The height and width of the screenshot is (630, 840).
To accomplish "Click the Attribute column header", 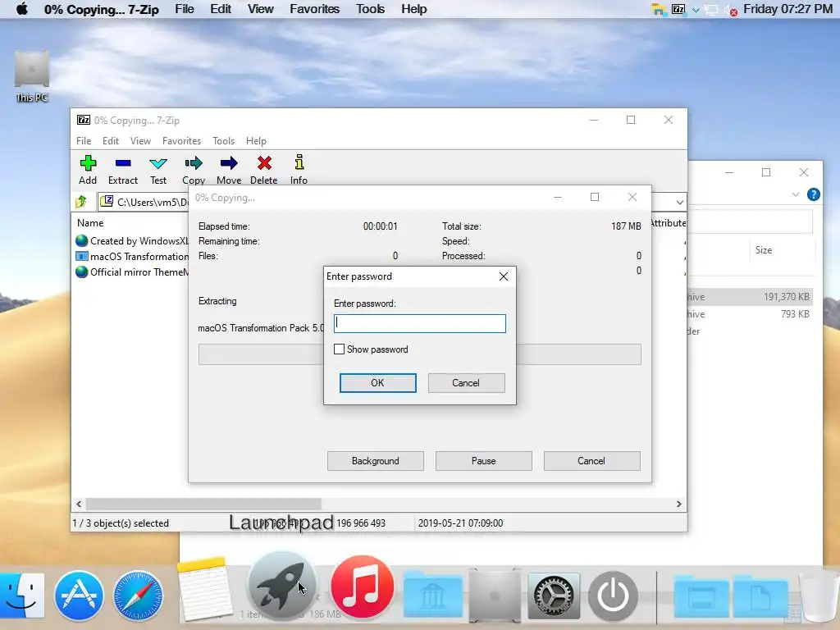I will click(x=668, y=223).
